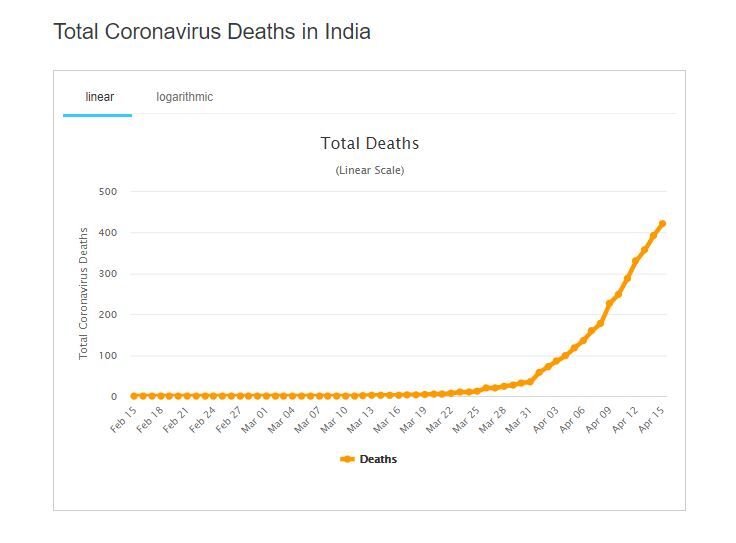Viewport: 736px width, 543px height.
Task: Click the "(Linear Scale)" chart subtitle
Action: click(x=369, y=170)
